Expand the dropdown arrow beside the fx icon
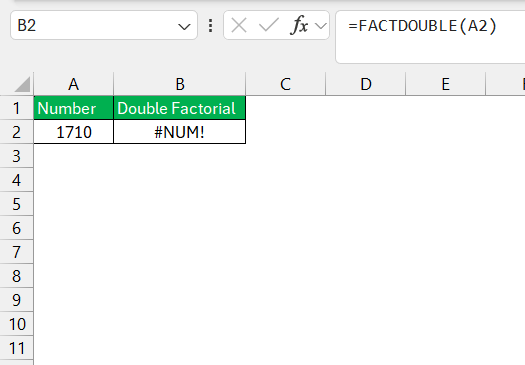 320,26
